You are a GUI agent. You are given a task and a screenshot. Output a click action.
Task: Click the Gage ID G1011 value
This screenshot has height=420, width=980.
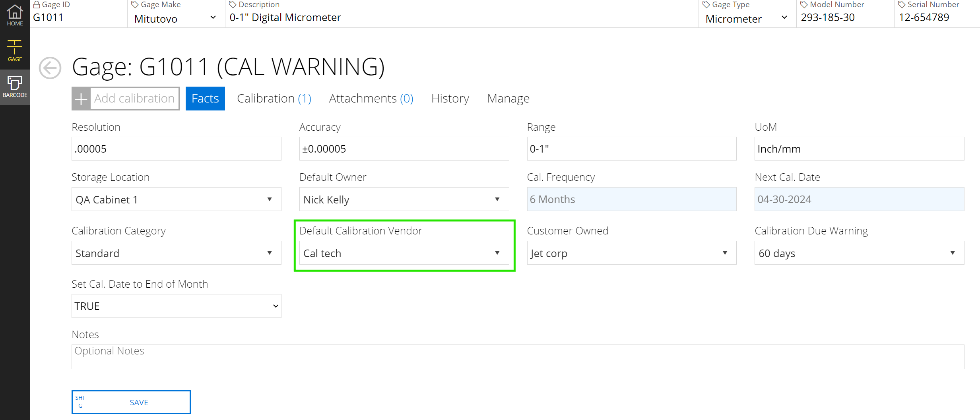[x=48, y=17]
